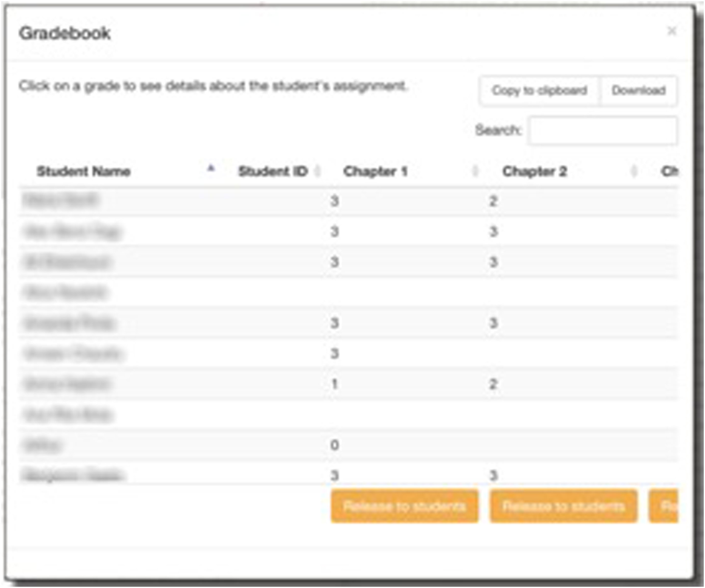Open the Chapter 1 grade of 1
Image resolution: width=705 pixels, height=588 pixels.
(335, 384)
